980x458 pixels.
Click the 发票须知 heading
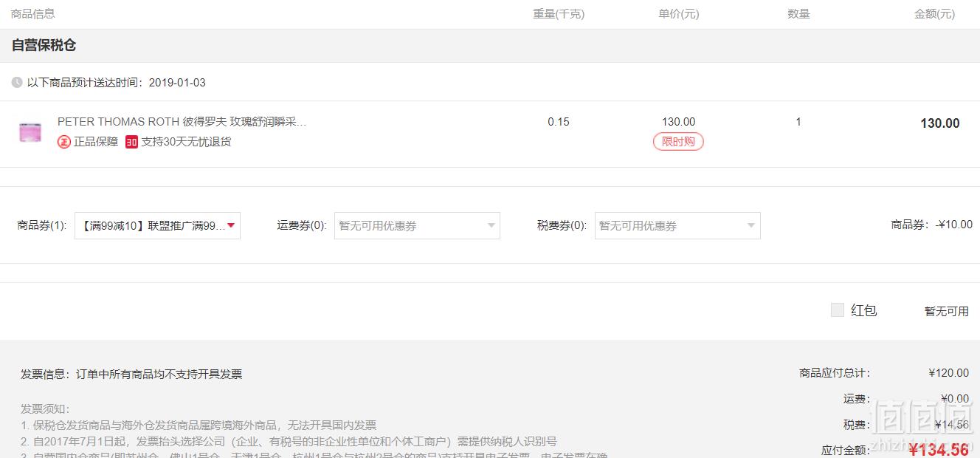click(45, 409)
